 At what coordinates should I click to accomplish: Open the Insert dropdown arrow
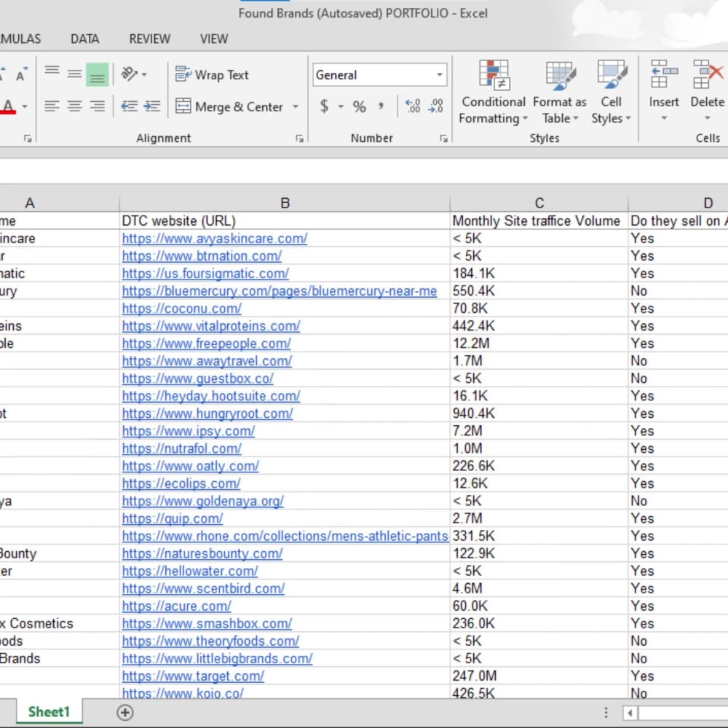(x=663, y=119)
